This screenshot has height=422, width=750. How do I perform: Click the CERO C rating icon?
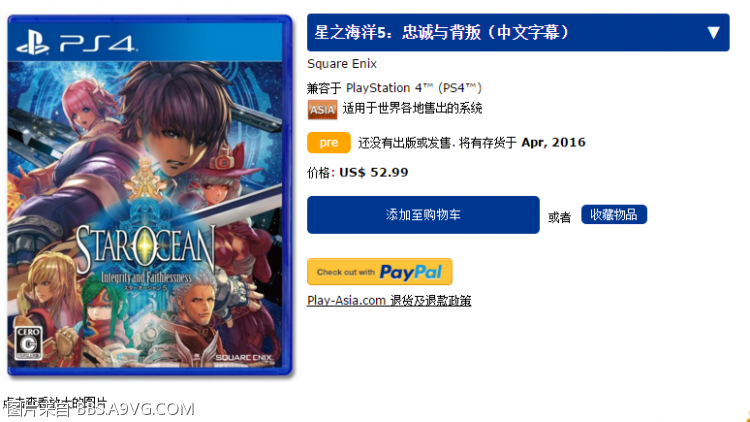[28, 343]
